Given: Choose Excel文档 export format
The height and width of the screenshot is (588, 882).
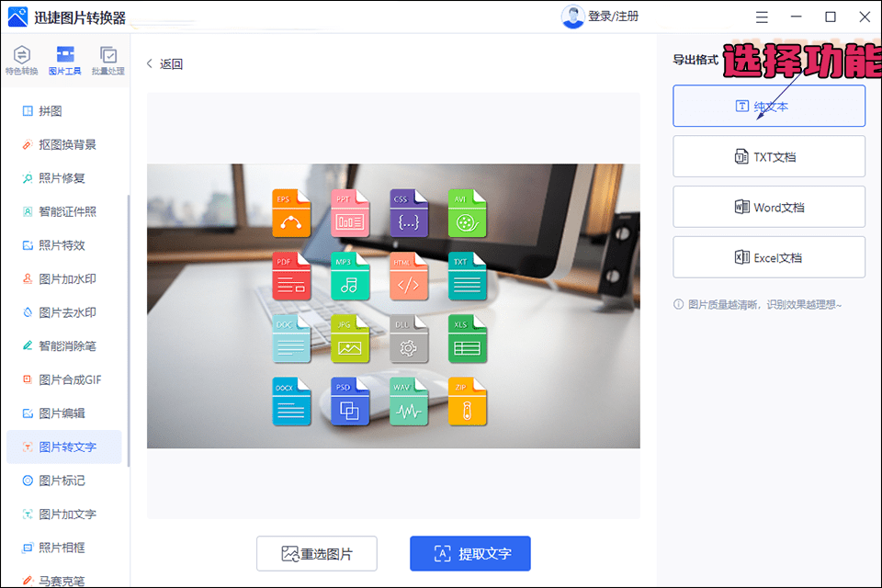Looking at the screenshot, I should pos(769,257).
